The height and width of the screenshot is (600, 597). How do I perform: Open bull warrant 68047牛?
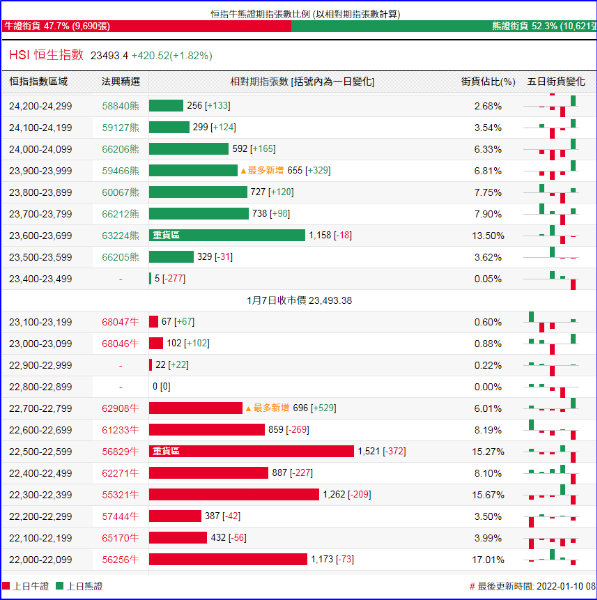(120, 322)
